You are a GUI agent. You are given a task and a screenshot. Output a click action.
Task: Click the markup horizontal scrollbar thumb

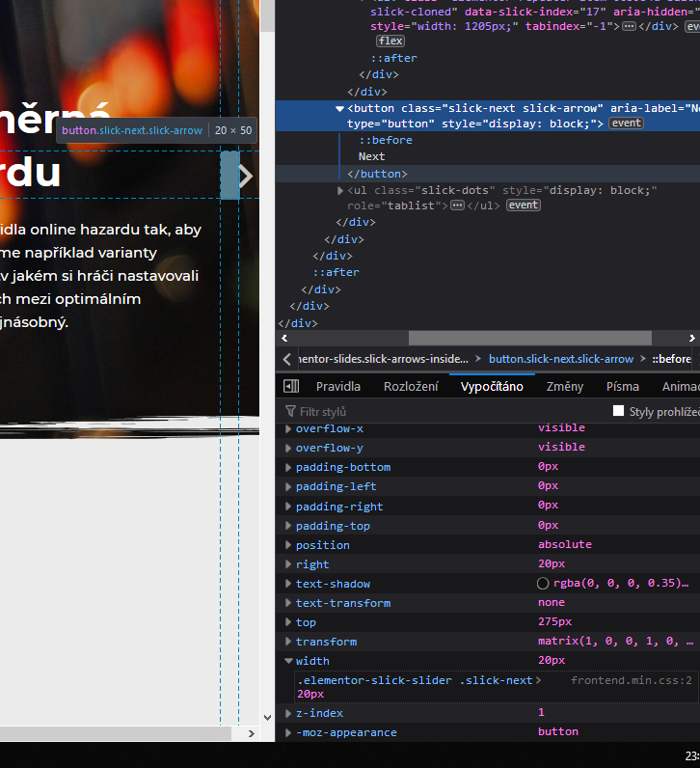[x=530, y=338]
